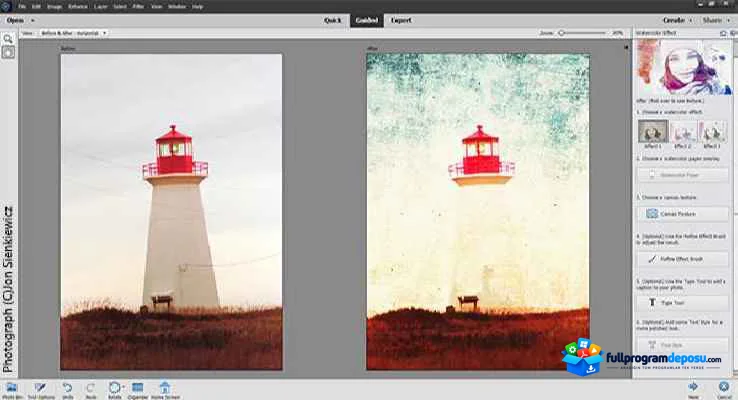
Task: Click the home icon in Watercolor Effect header
Action: pyautogui.click(x=723, y=33)
